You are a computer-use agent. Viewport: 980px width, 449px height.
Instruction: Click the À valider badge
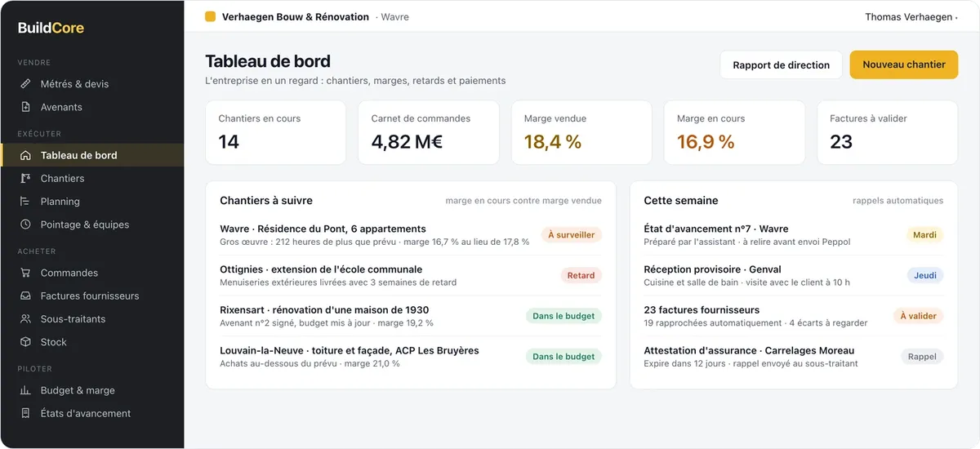(x=918, y=316)
